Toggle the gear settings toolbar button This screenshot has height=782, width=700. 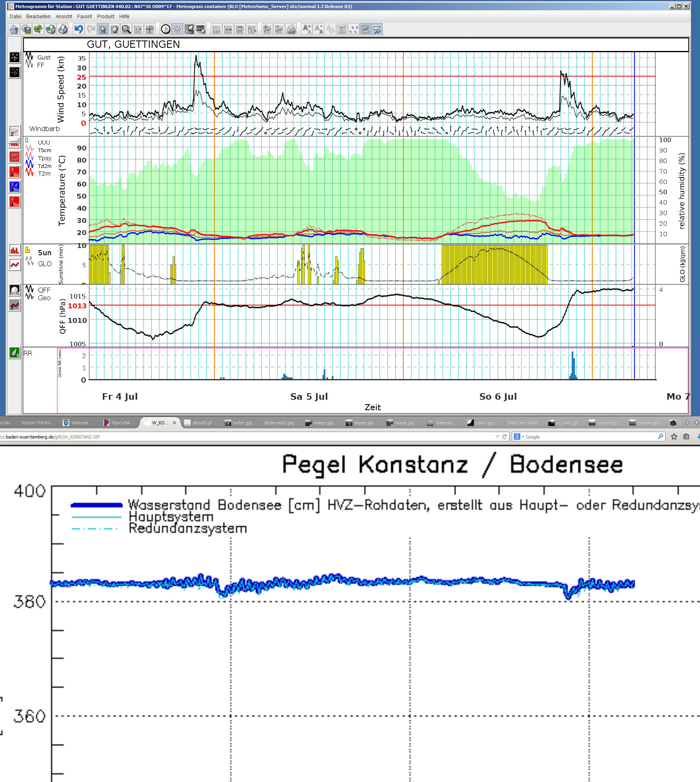pyautogui.click(x=177, y=29)
